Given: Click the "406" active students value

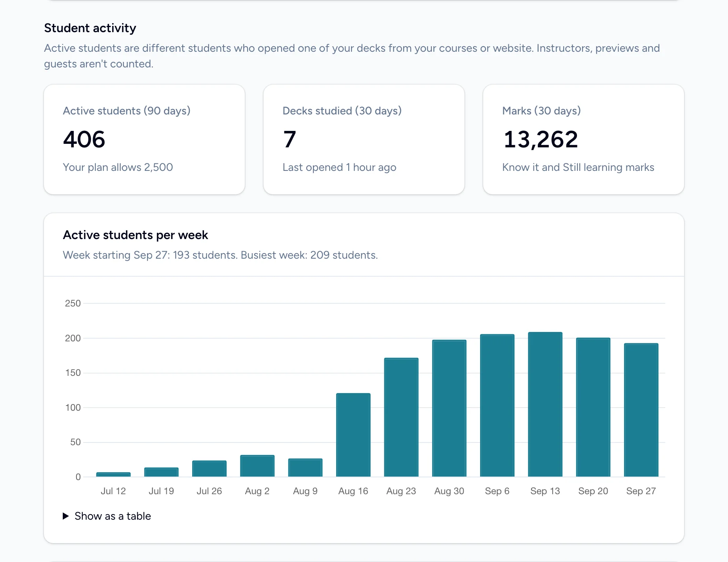Looking at the screenshot, I should tap(84, 140).
